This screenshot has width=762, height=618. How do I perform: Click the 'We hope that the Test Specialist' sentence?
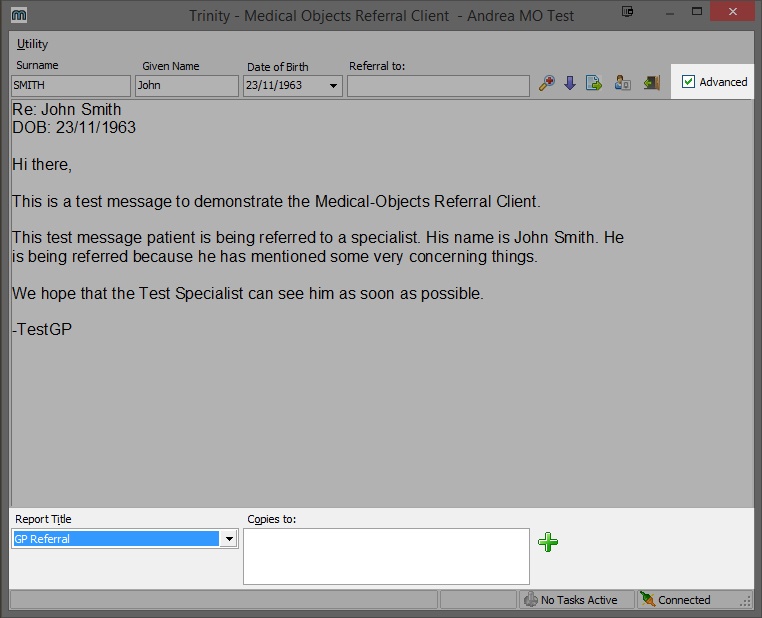248,293
